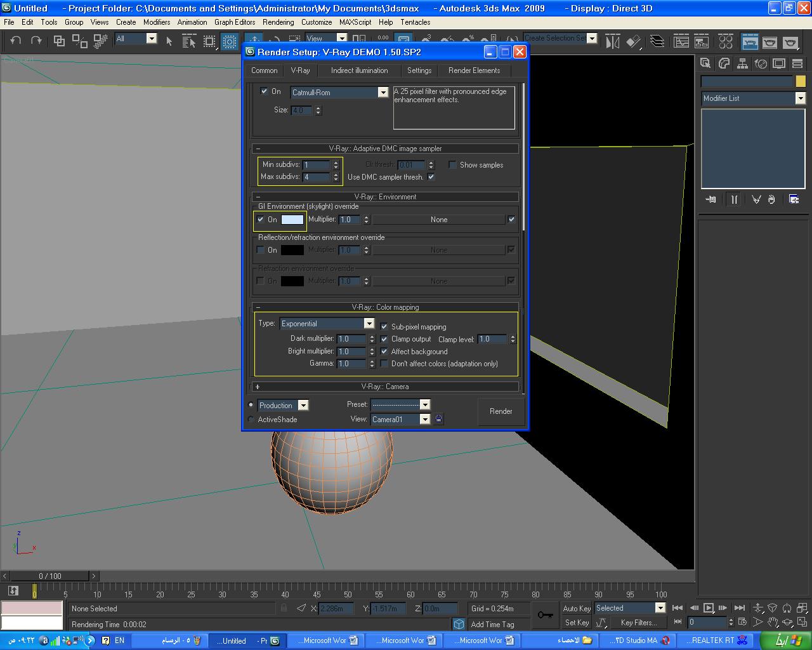Enable Don't affect colors checkbox
The image size is (812, 650).
pos(384,364)
